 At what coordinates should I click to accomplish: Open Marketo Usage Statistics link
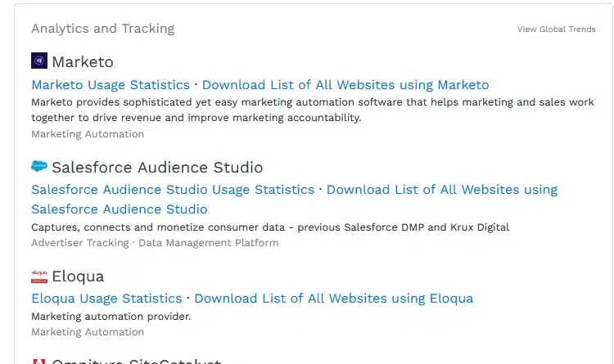(x=111, y=85)
